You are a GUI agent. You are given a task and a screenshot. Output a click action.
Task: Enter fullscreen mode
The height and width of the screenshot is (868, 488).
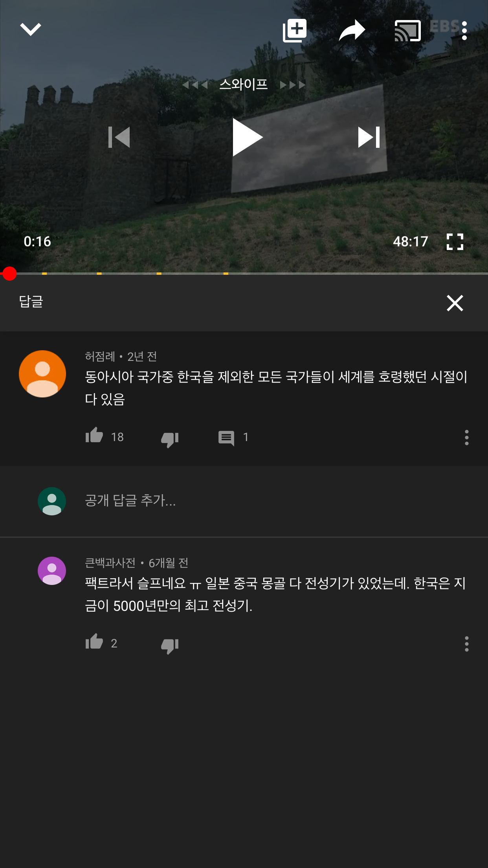coord(455,242)
